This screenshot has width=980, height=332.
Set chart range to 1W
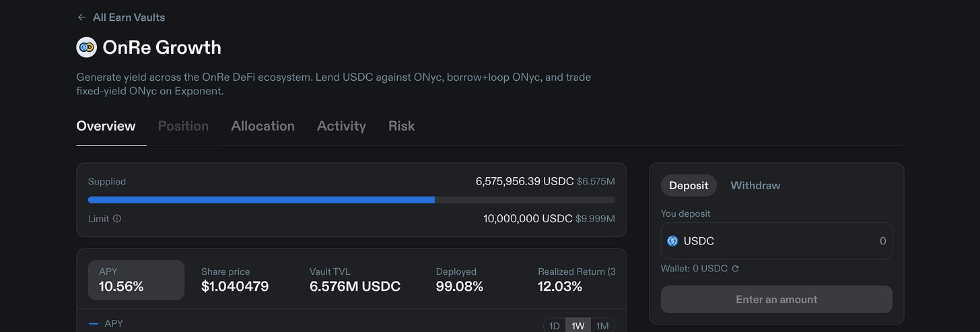click(578, 326)
